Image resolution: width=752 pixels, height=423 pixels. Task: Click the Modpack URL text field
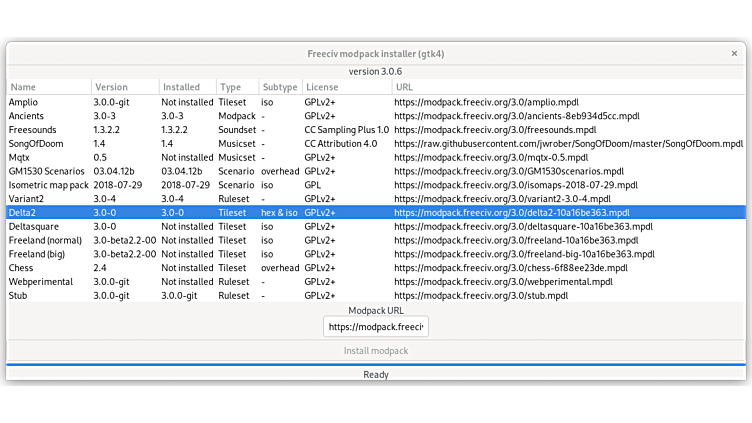coord(375,327)
